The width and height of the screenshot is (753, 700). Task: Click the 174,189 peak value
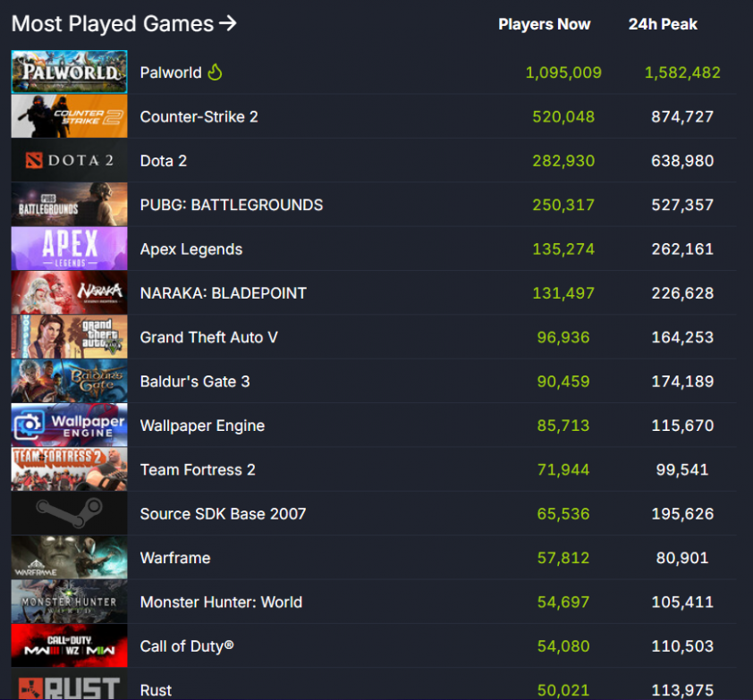[682, 382]
